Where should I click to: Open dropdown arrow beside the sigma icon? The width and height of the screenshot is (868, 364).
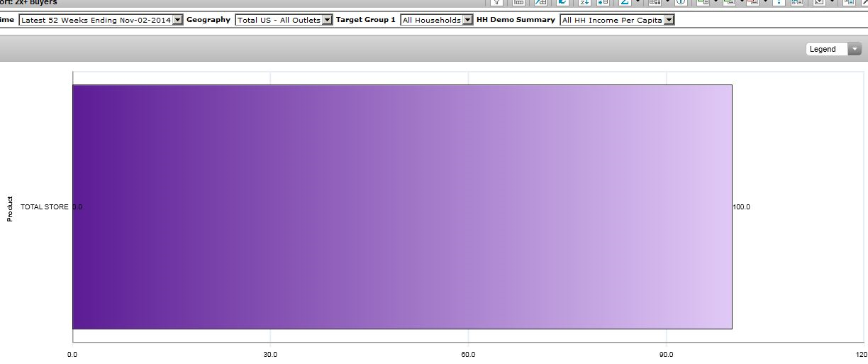tap(638, 2)
